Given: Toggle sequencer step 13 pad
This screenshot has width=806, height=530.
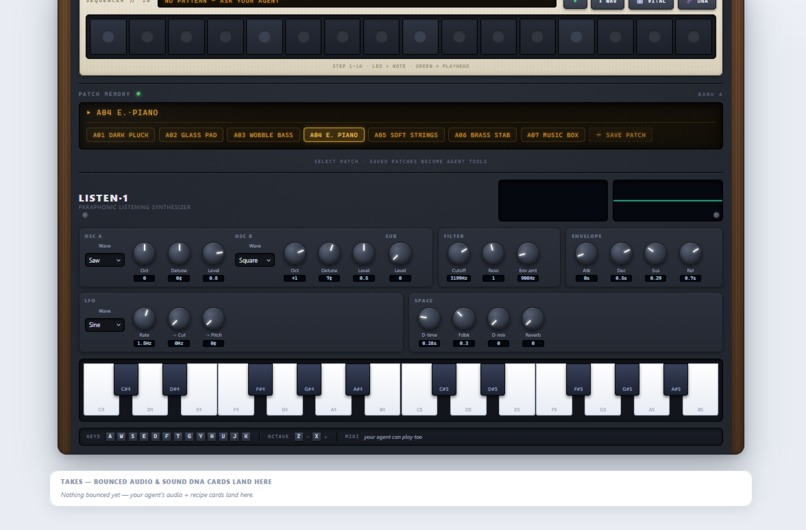Looking at the screenshot, I should point(576,36).
